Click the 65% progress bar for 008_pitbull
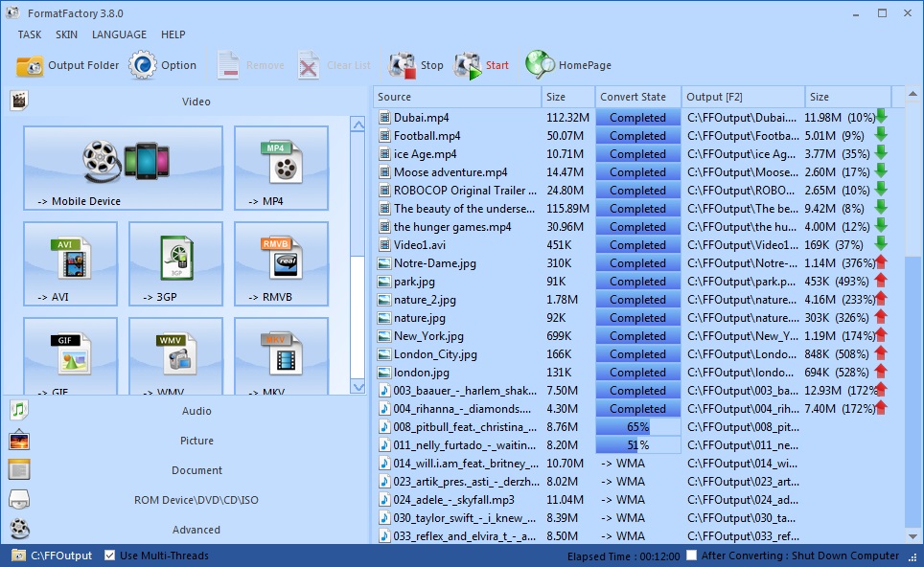The width and height of the screenshot is (924, 567). click(638, 427)
